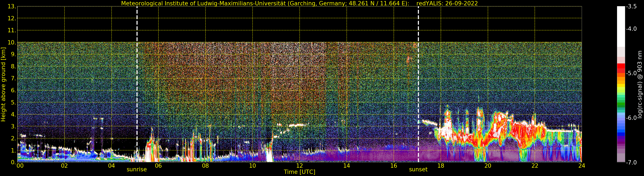Click the time axis tick label '04'
The image size is (644, 176).
tap(111, 166)
